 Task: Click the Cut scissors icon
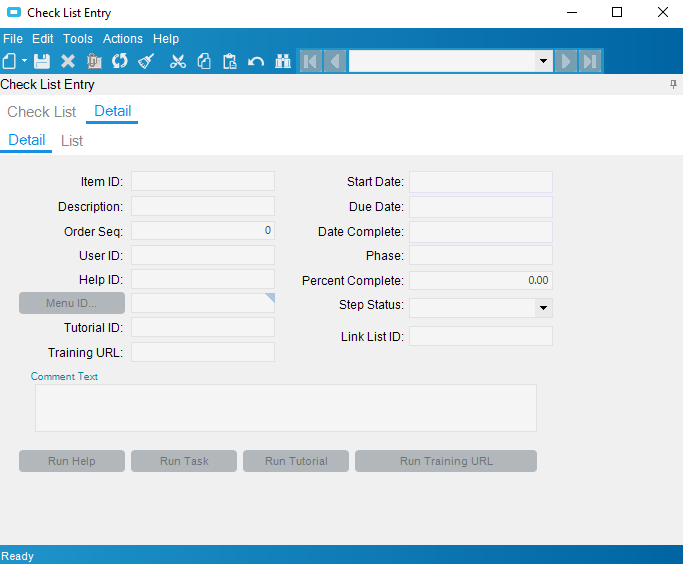pos(178,61)
